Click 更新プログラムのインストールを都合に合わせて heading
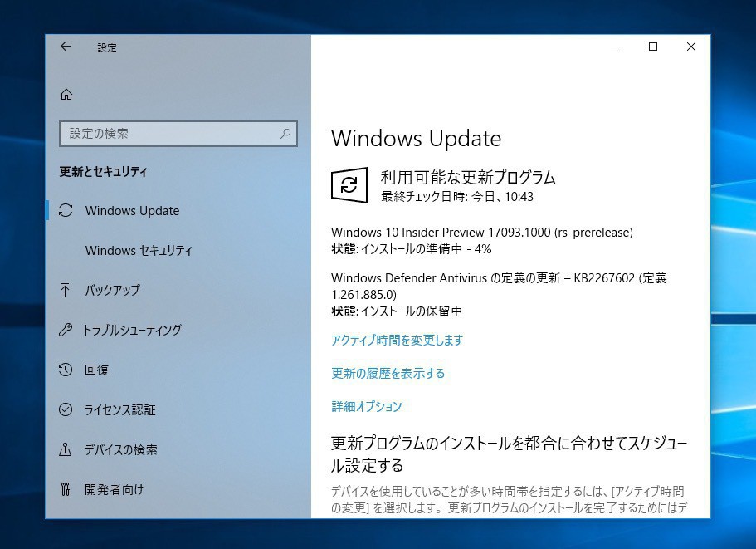This screenshot has height=549, width=756. click(x=510, y=454)
